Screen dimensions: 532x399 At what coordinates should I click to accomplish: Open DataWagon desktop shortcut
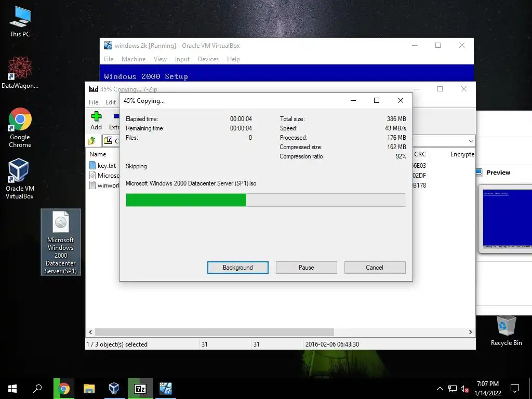[x=20, y=73]
